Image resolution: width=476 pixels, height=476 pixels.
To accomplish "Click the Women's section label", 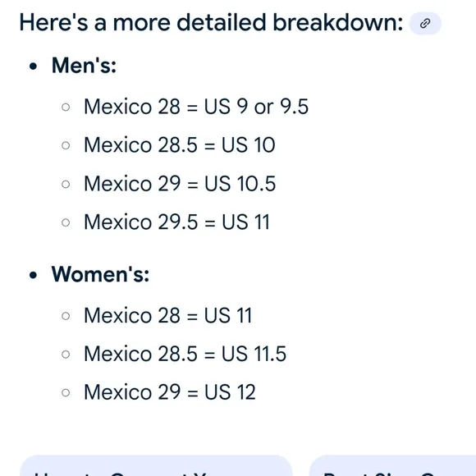I will (100, 274).
